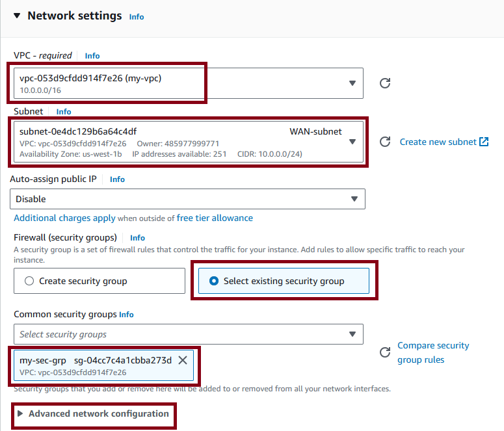
Task: Open Compare security group rules link
Action: pos(433,352)
